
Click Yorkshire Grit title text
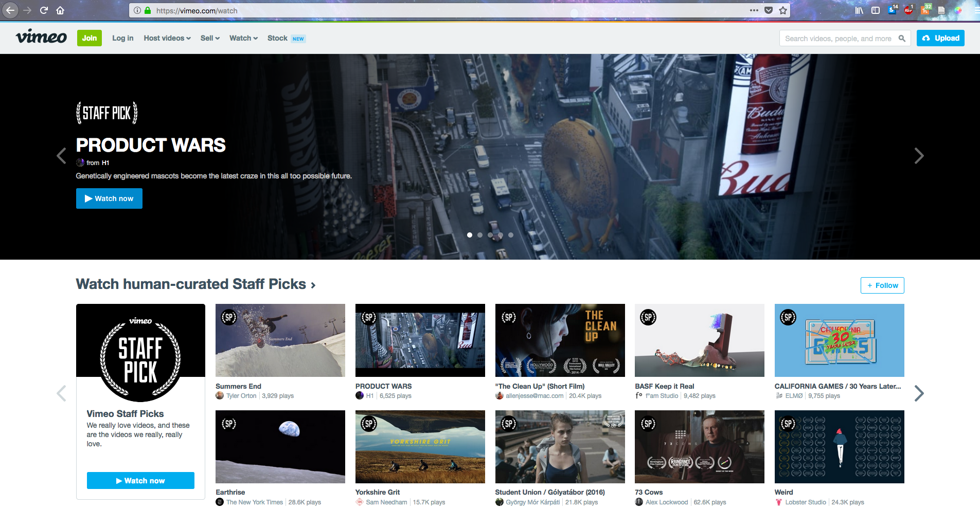click(378, 492)
